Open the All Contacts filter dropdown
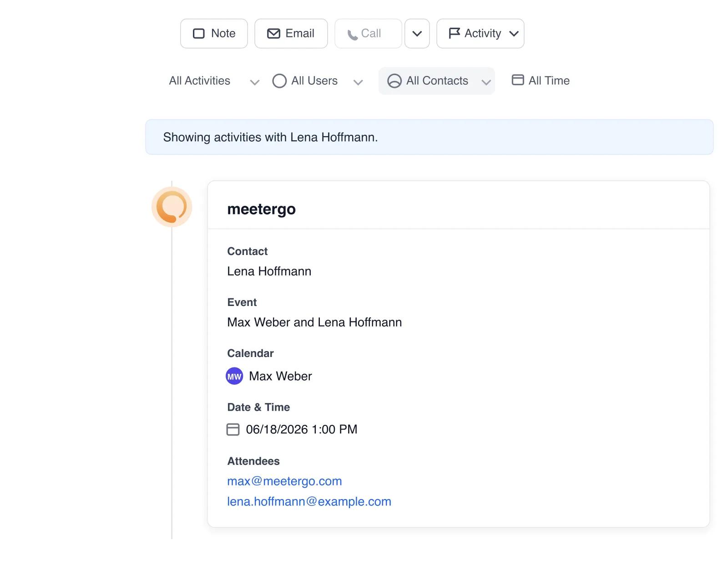The image size is (728, 561). click(x=437, y=81)
